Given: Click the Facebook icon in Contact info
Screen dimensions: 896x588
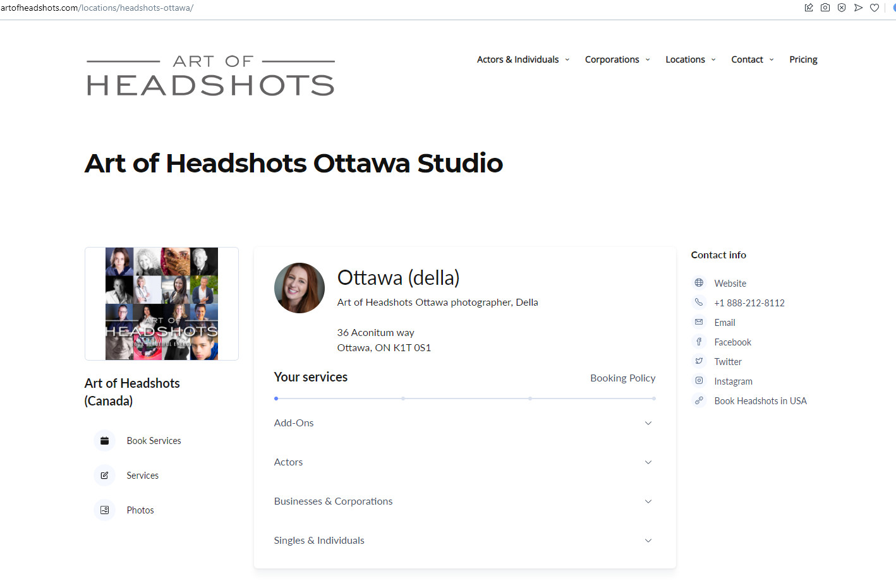Looking at the screenshot, I should tap(699, 342).
